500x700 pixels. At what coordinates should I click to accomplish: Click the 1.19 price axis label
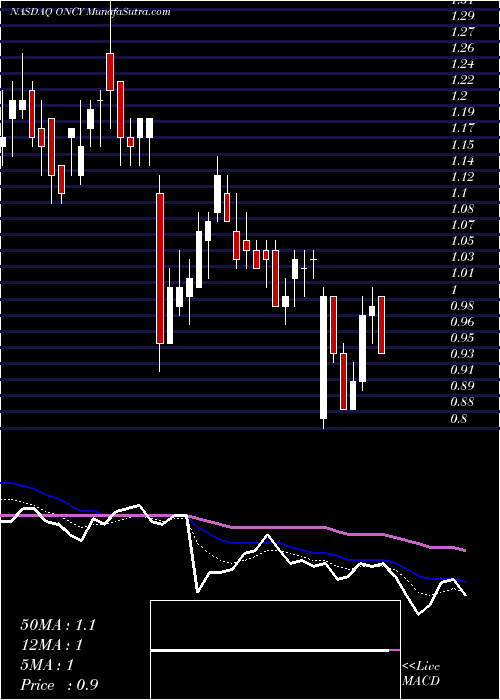click(x=462, y=112)
